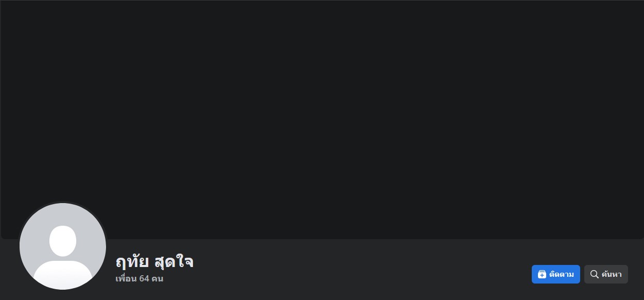
Task: Open the default gray profile picture
Action: point(63,246)
